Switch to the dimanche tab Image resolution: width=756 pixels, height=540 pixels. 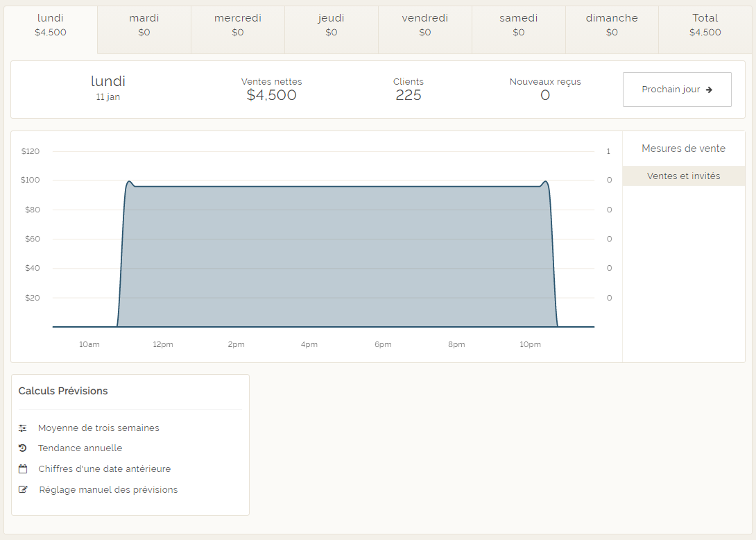(612, 25)
